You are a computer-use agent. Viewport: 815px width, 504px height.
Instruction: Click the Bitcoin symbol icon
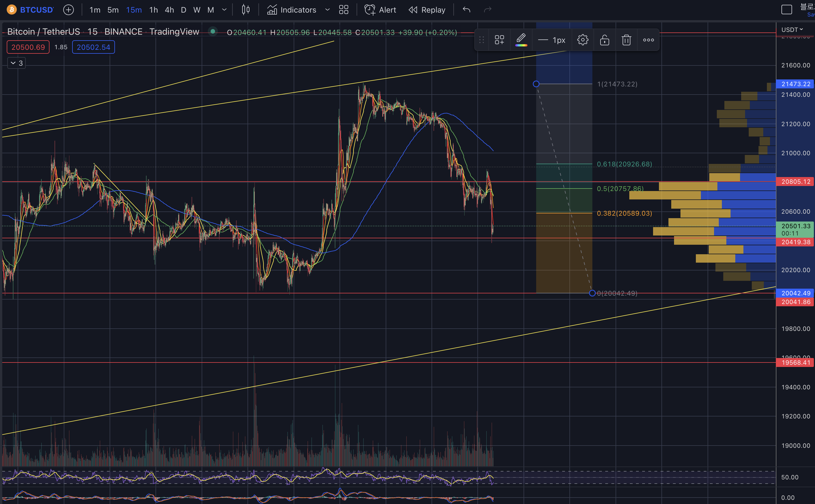coord(12,10)
